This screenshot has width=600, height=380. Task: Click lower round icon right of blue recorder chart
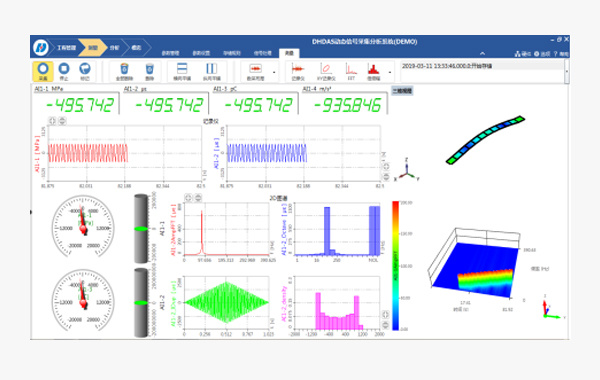(x=386, y=177)
